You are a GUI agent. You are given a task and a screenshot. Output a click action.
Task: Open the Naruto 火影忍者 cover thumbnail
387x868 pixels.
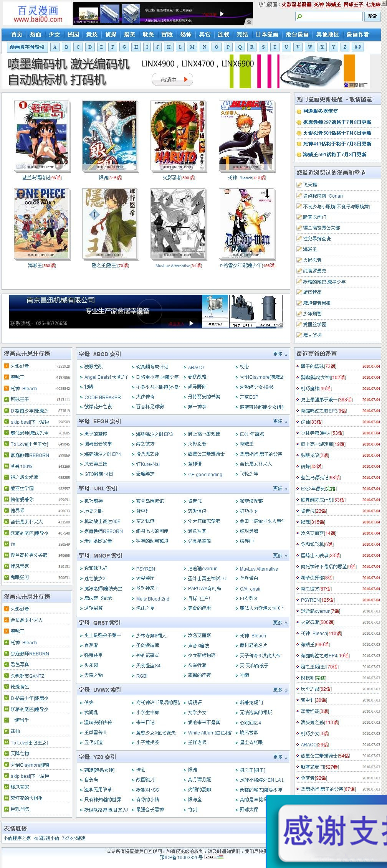pyautogui.click(x=179, y=136)
